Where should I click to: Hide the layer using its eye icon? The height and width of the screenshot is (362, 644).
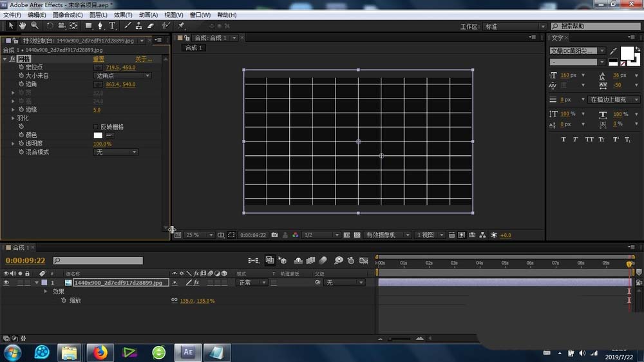6,282
